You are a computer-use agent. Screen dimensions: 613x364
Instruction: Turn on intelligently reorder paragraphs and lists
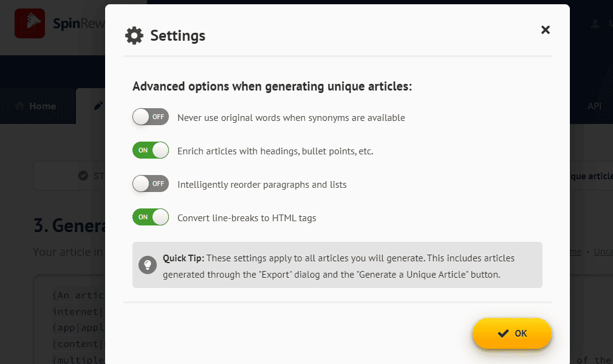(150, 184)
